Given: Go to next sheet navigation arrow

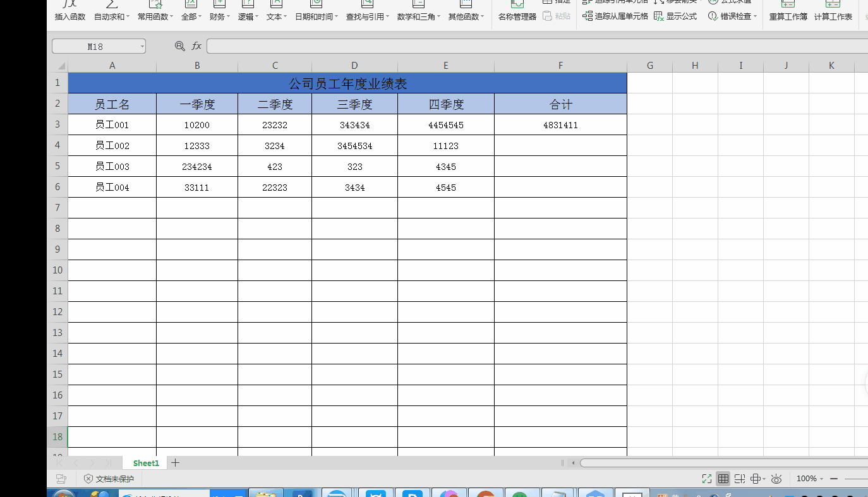Looking at the screenshot, I should (92, 463).
